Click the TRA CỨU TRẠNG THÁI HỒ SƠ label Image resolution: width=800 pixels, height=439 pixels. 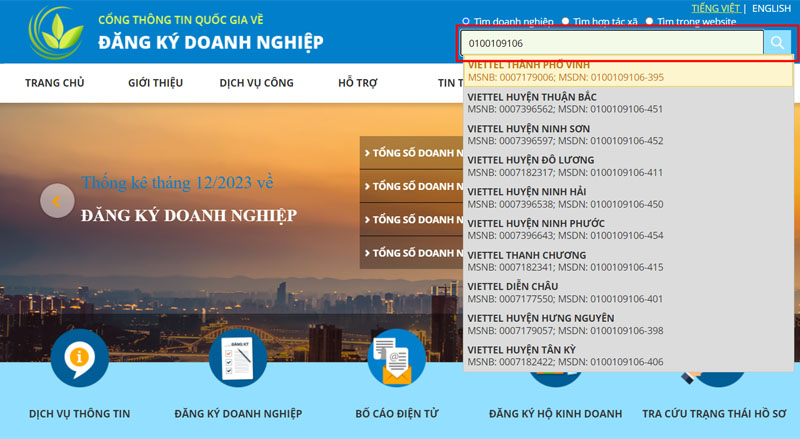click(714, 413)
